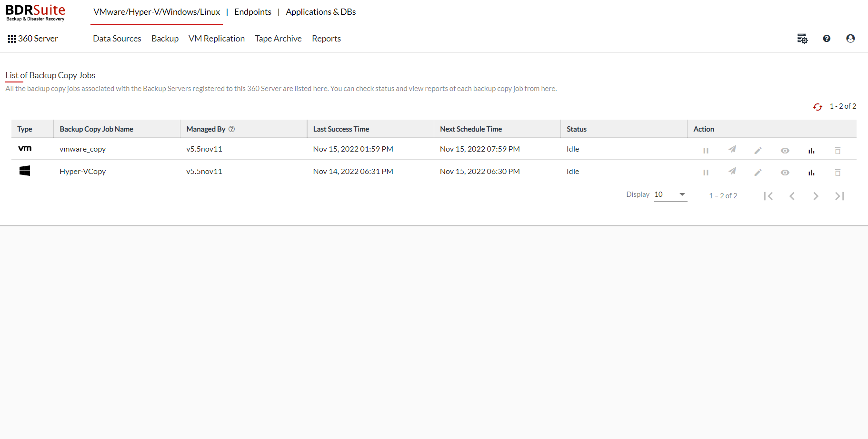
Task: View details of Hyper-VCopy job
Action: [x=785, y=173]
